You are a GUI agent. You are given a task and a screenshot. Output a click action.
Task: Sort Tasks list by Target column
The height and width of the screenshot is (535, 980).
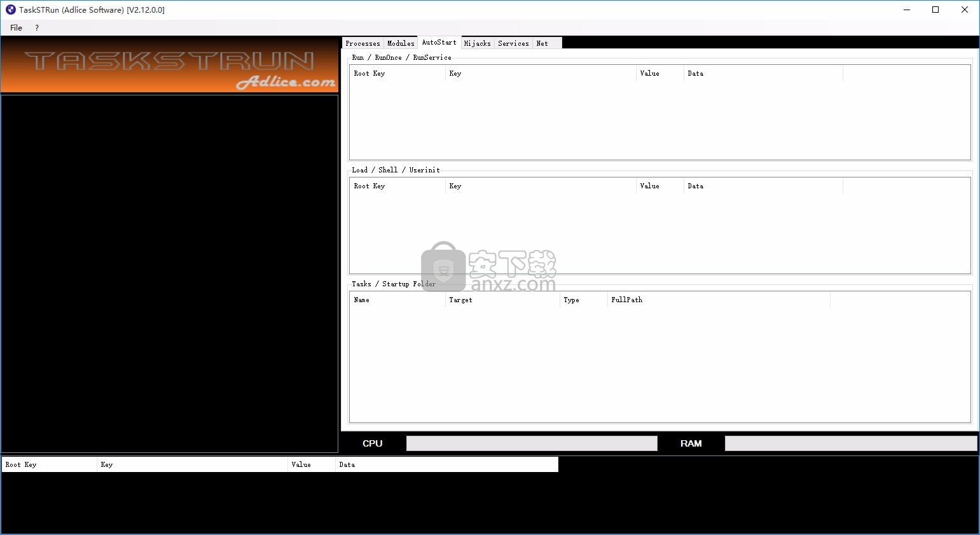(503, 300)
